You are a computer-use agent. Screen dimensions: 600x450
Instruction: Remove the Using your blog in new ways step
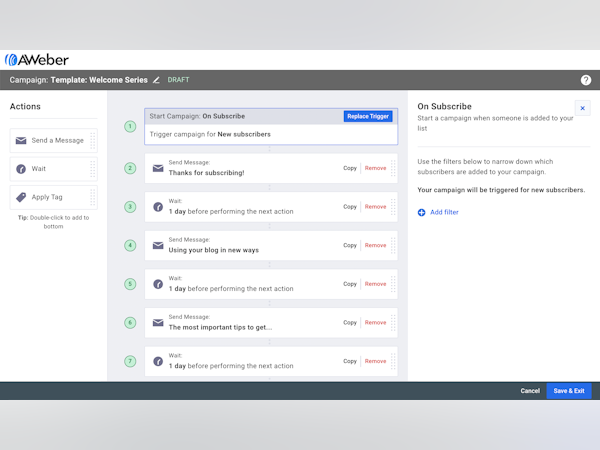[375, 245]
